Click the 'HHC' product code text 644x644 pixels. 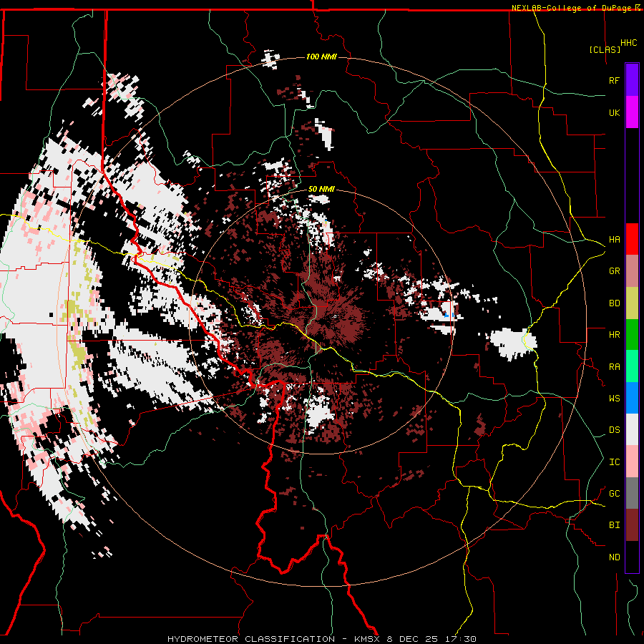(x=628, y=43)
